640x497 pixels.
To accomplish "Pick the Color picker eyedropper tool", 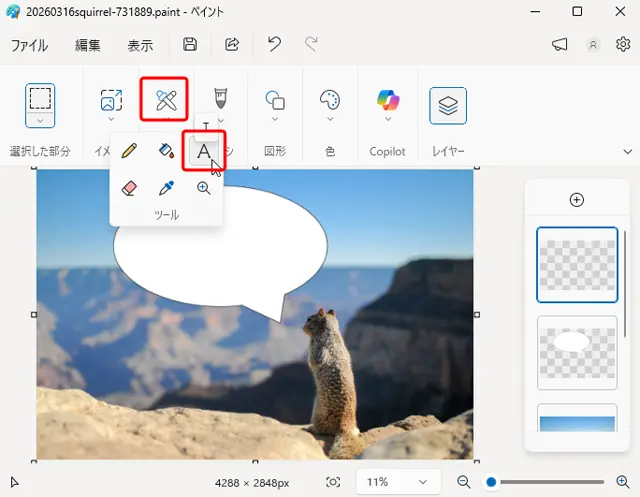I will [x=166, y=188].
